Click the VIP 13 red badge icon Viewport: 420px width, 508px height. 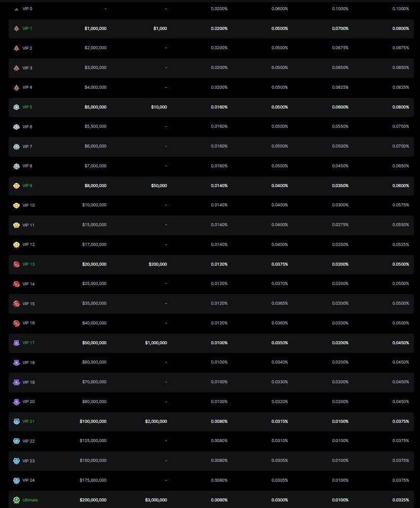(x=16, y=264)
